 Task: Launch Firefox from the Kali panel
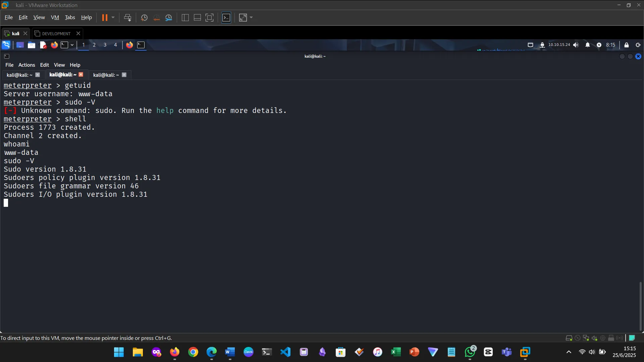[54, 45]
